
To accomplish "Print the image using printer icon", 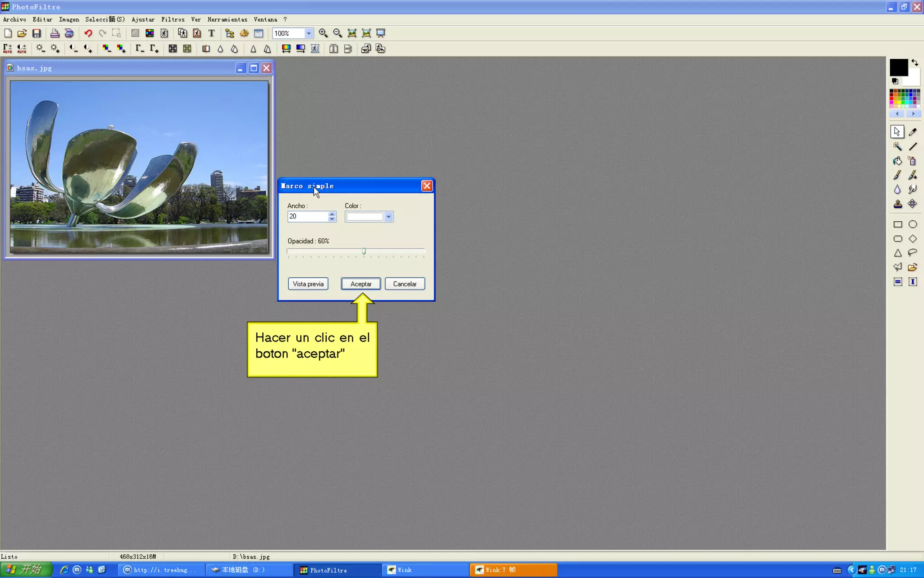I will pyautogui.click(x=55, y=33).
